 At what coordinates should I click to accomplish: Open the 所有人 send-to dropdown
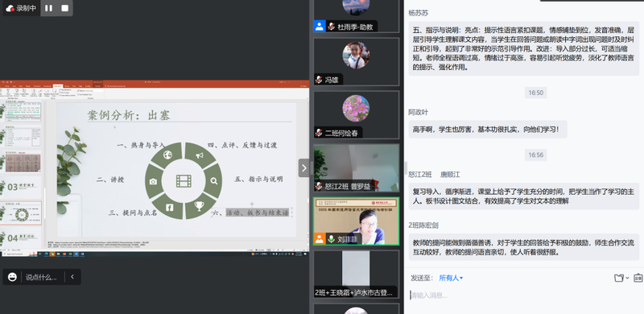(x=451, y=279)
